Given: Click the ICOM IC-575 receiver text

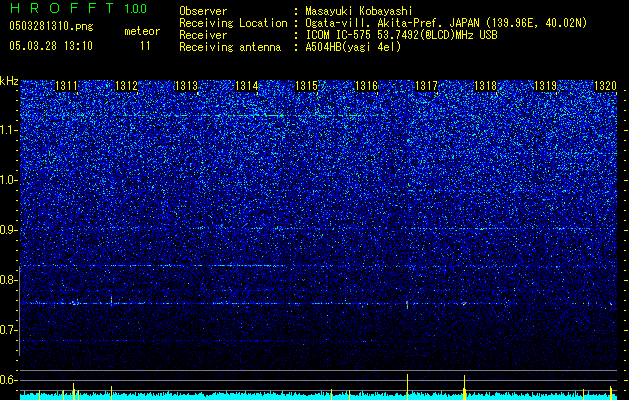Looking at the screenshot, I should pyautogui.click(x=401, y=35).
